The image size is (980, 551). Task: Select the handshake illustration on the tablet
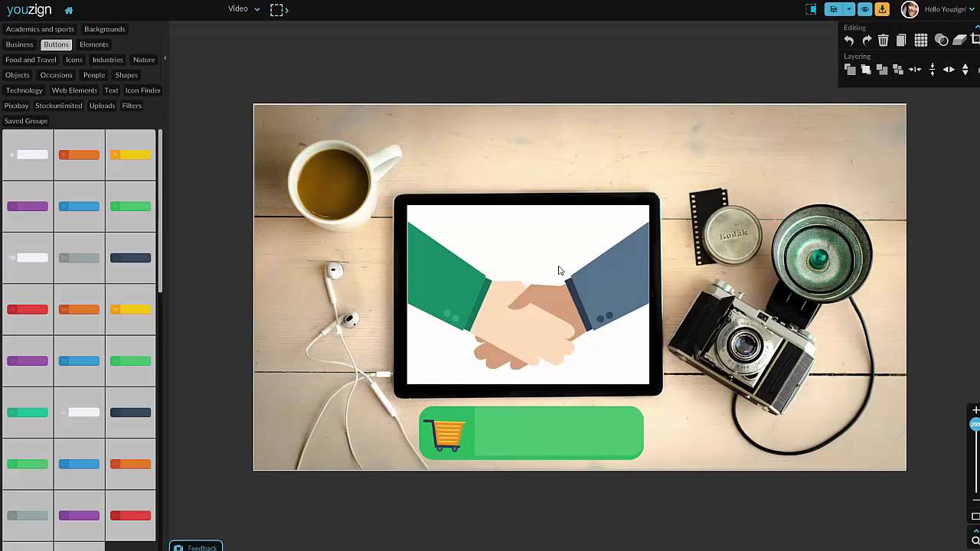[x=528, y=295]
